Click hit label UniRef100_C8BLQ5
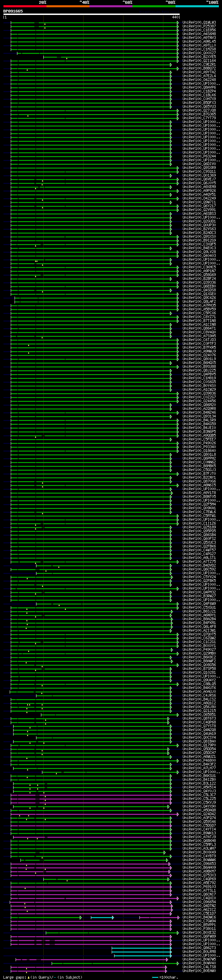The image size is (222, 980). point(199,684)
